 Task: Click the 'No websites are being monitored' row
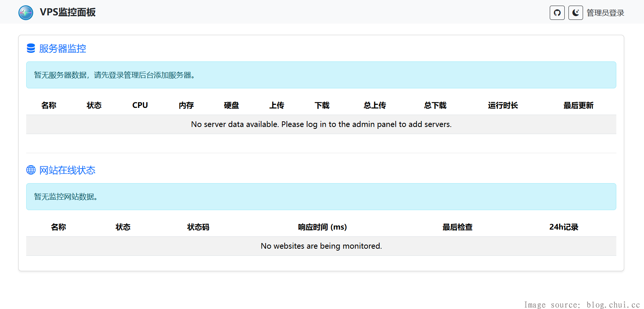[x=321, y=246]
